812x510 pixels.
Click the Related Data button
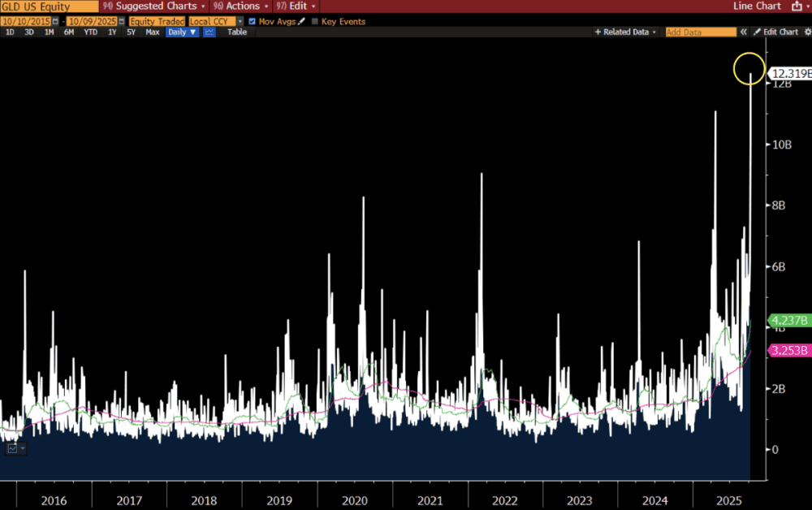(x=625, y=32)
